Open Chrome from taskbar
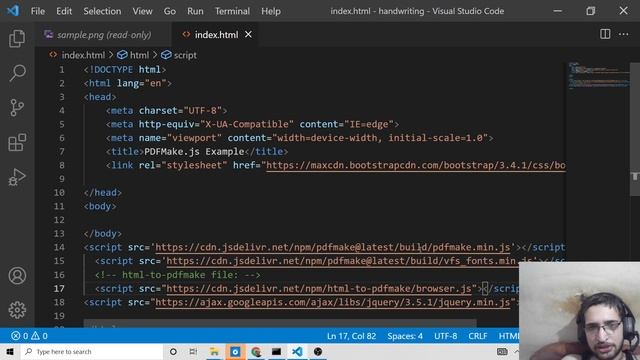The height and width of the screenshot is (360, 640). (x=256, y=351)
